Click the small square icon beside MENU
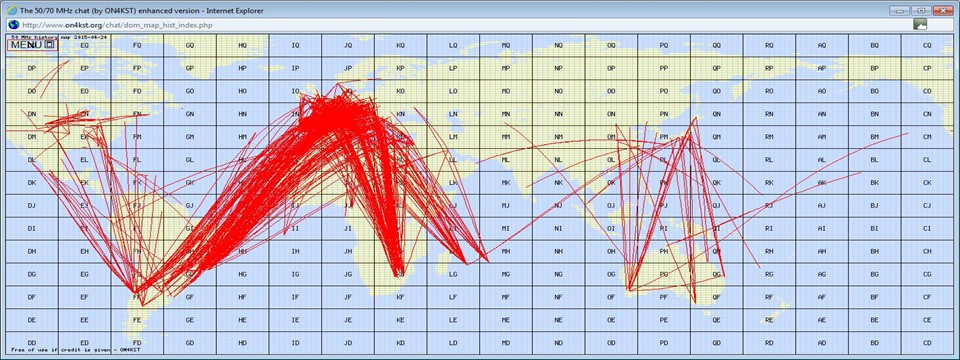The image size is (960, 360). [50, 45]
